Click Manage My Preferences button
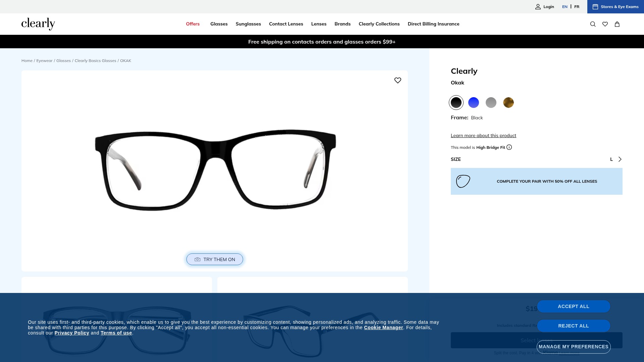644x362 pixels. pos(574,347)
